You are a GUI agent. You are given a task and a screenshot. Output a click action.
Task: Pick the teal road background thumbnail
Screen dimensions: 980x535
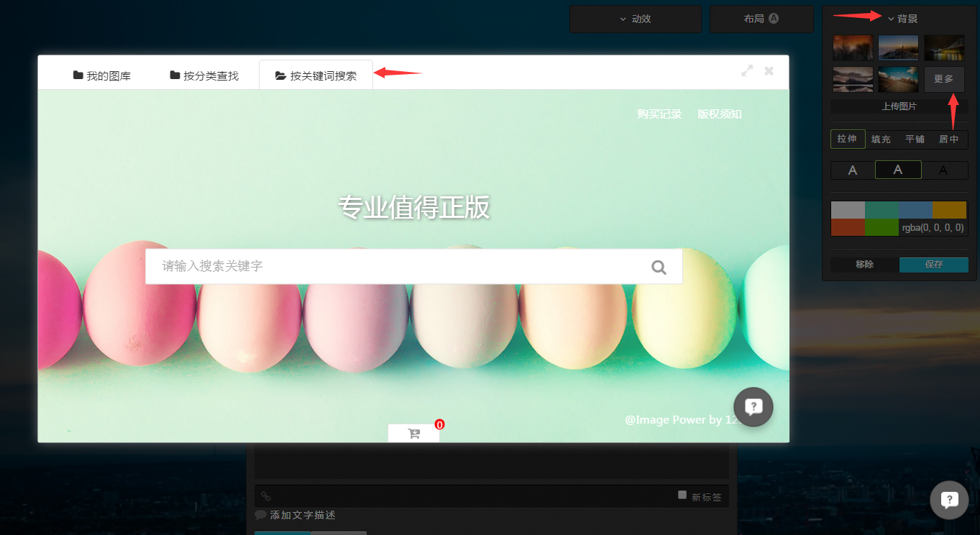click(x=898, y=79)
